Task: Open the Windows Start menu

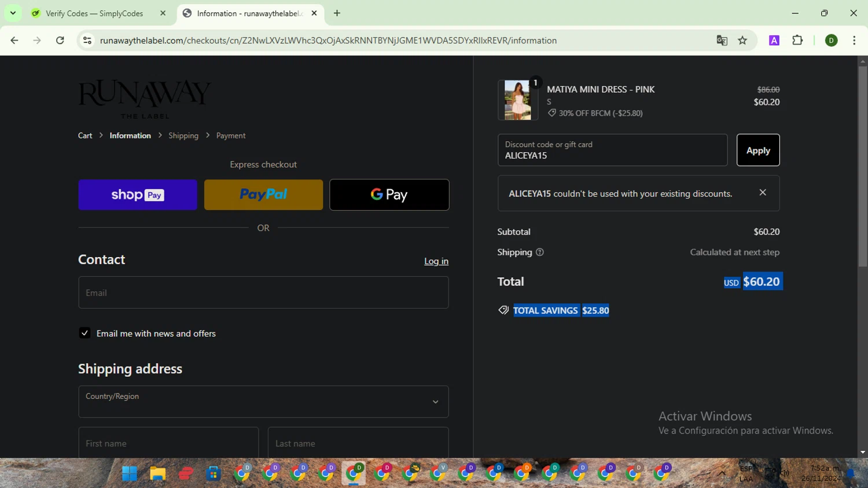Action: [130, 474]
